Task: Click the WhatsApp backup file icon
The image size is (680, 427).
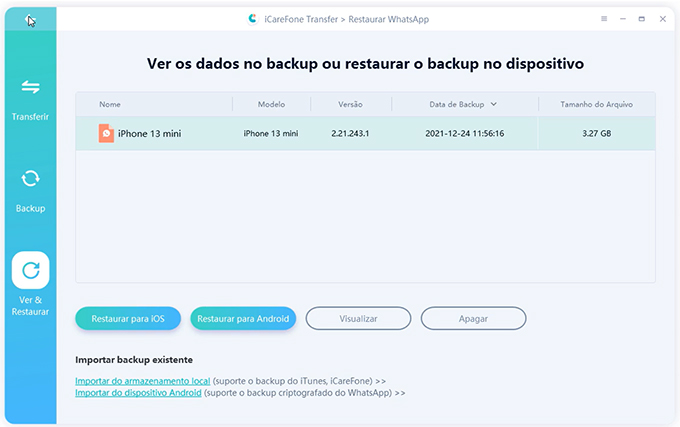Action: click(106, 133)
